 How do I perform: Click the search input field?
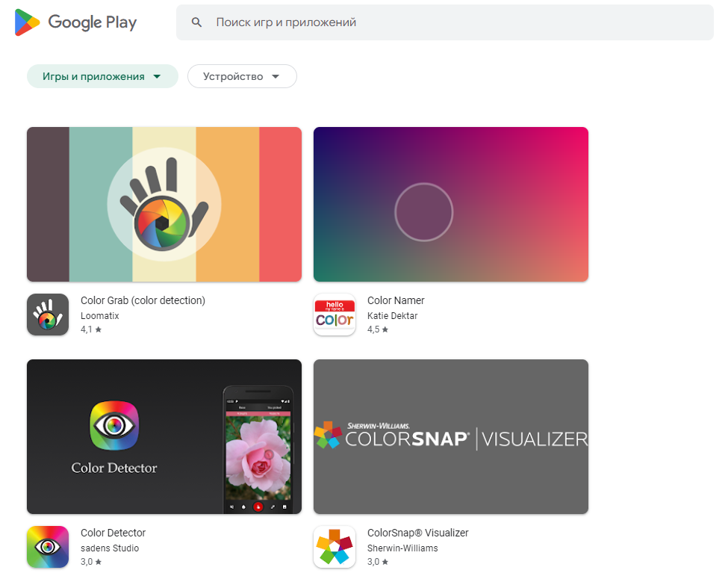pos(448,22)
